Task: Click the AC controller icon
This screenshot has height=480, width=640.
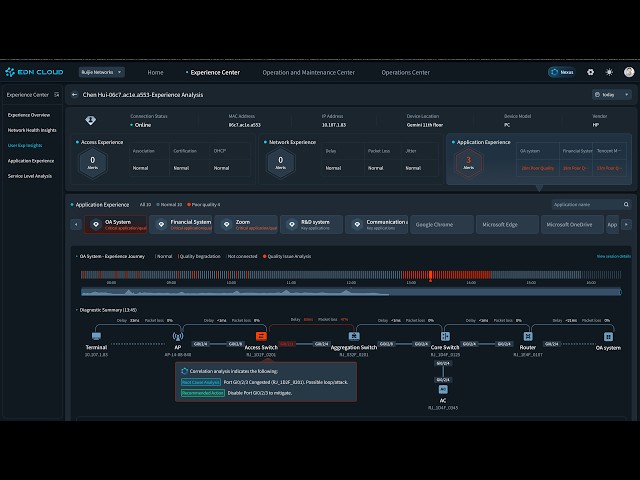Action: 443,390
